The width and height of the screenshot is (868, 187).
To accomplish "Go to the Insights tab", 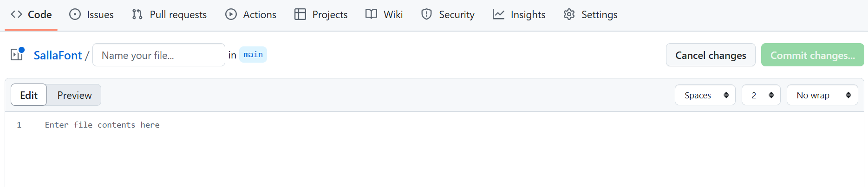I will pyautogui.click(x=519, y=14).
